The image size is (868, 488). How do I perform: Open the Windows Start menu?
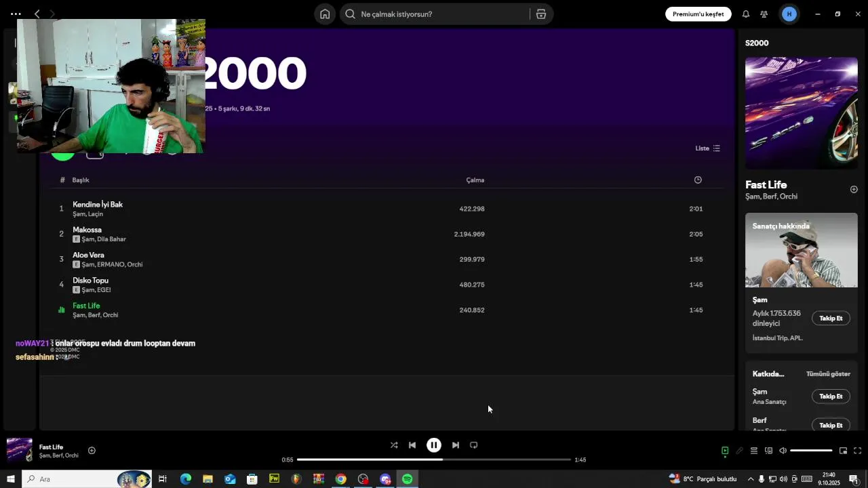coord(11,479)
